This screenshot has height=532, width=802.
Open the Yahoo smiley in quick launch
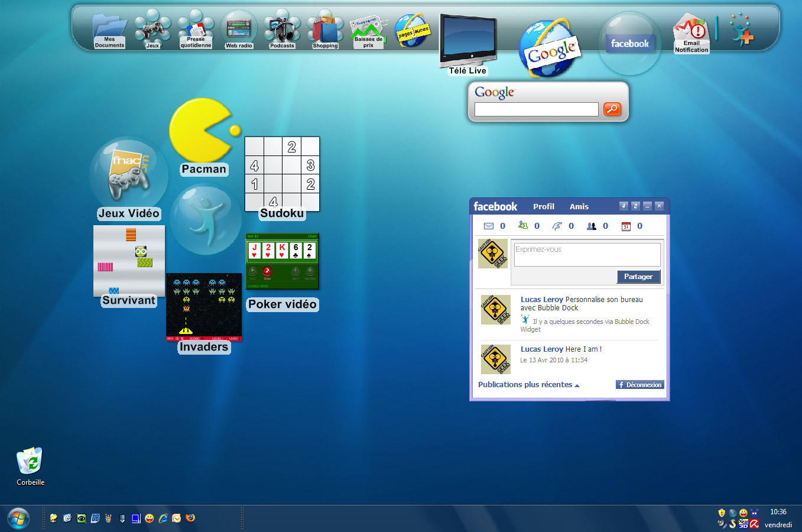149,518
